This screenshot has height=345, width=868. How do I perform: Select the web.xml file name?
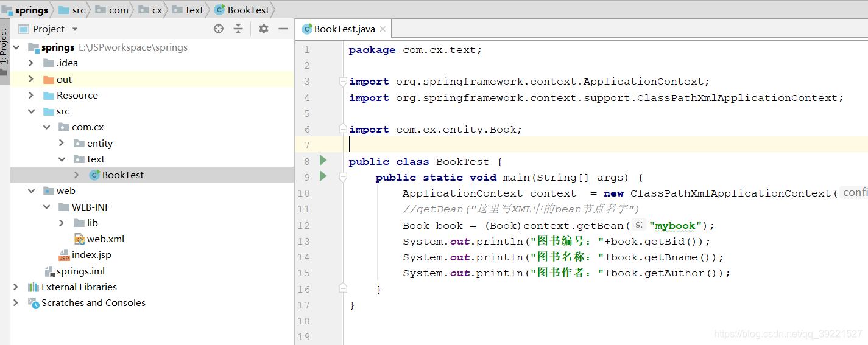pos(105,239)
